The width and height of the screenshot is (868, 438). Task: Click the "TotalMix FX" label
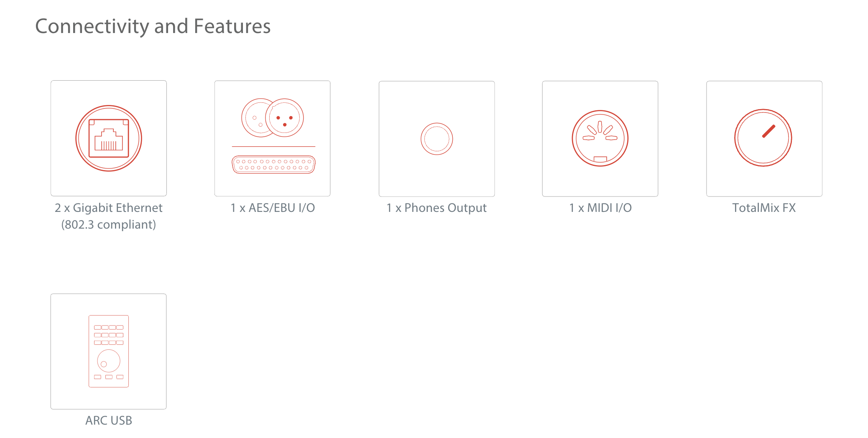pos(764,208)
